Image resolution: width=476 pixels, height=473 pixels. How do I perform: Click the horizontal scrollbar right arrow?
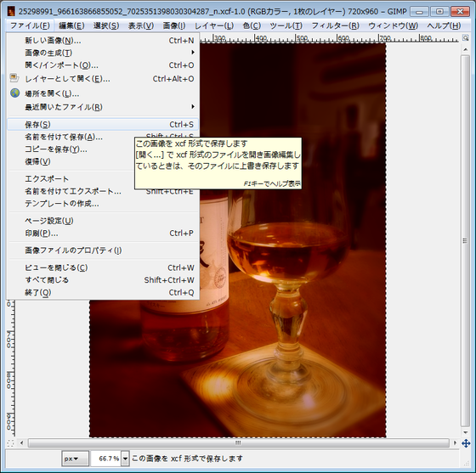click(455, 443)
